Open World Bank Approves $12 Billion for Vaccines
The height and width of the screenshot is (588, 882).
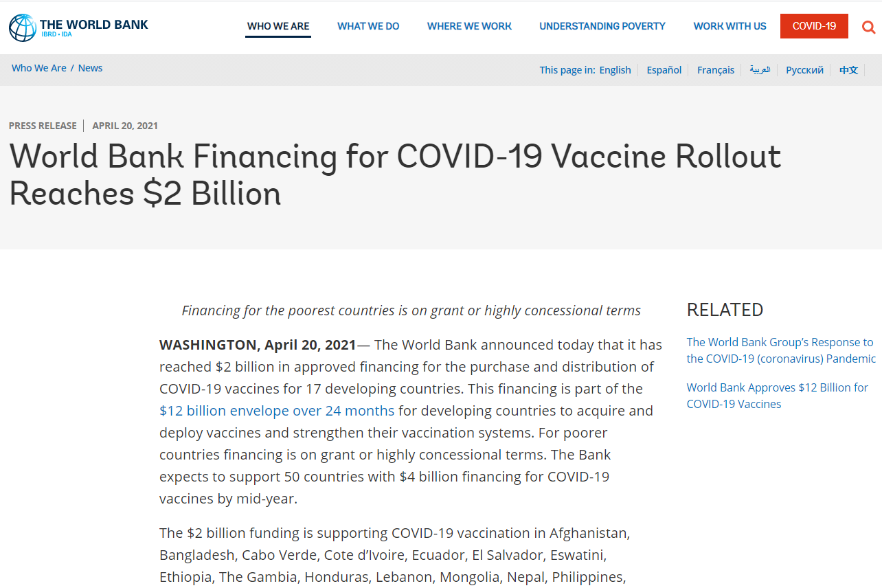[x=777, y=395]
